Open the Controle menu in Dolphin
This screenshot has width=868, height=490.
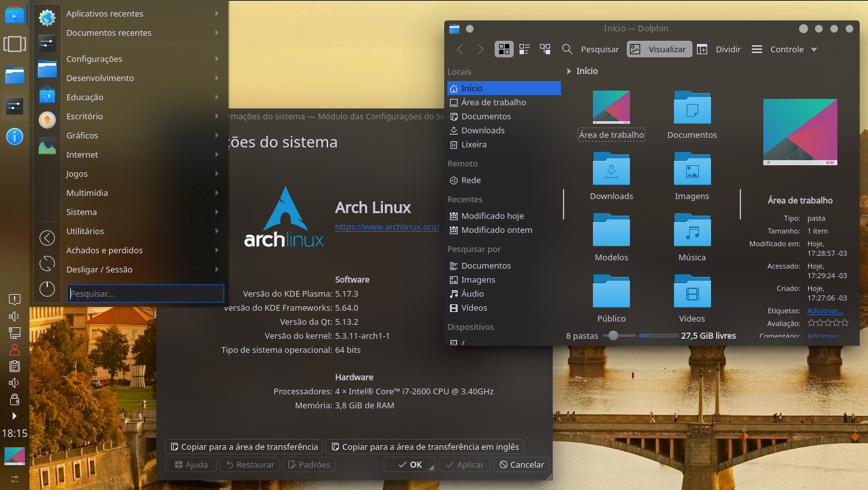(x=784, y=49)
